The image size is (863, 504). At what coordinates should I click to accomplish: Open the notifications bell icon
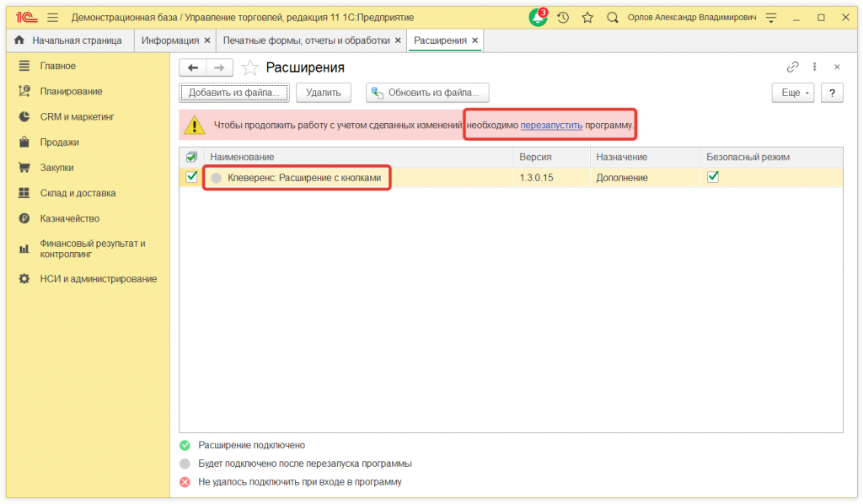coord(537,17)
